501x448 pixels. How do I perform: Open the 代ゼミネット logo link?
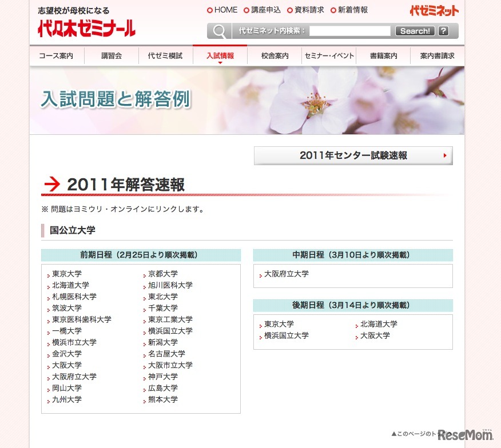pos(434,11)
